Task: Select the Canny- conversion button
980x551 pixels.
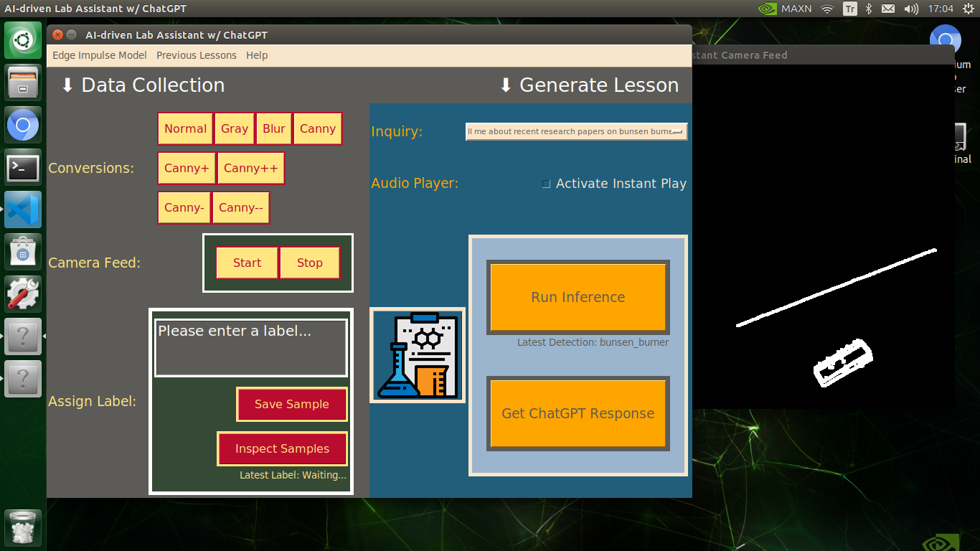Action: 184,207
